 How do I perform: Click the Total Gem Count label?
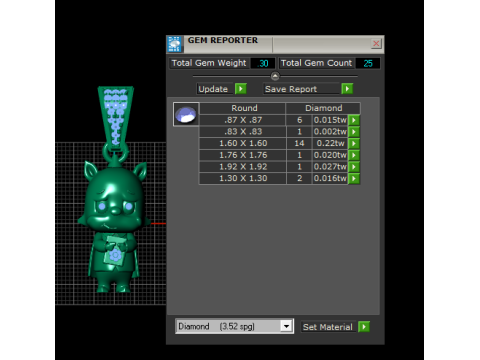pyautogui.click(x=316, y=63)
